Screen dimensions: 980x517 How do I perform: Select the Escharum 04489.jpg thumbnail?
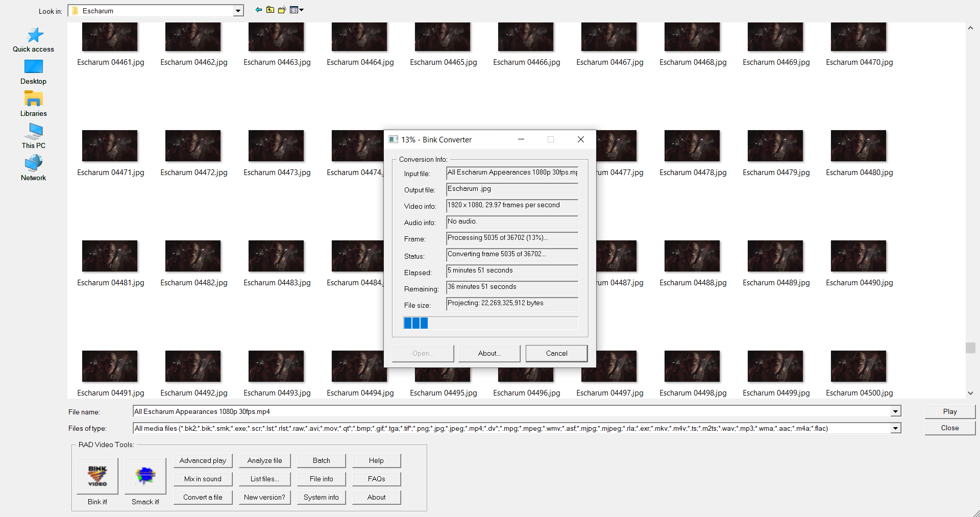tap(775, 256)
